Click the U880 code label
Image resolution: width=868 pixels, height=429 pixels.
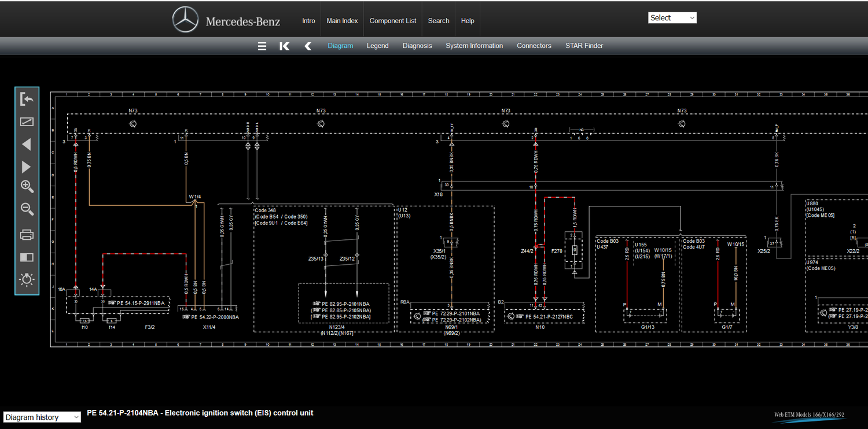(x=812, y=204)
